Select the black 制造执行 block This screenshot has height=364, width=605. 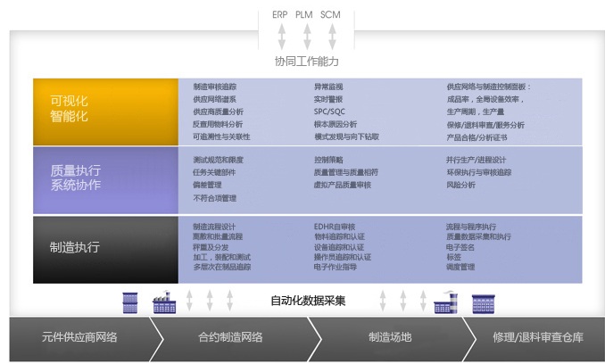point(105,250)
